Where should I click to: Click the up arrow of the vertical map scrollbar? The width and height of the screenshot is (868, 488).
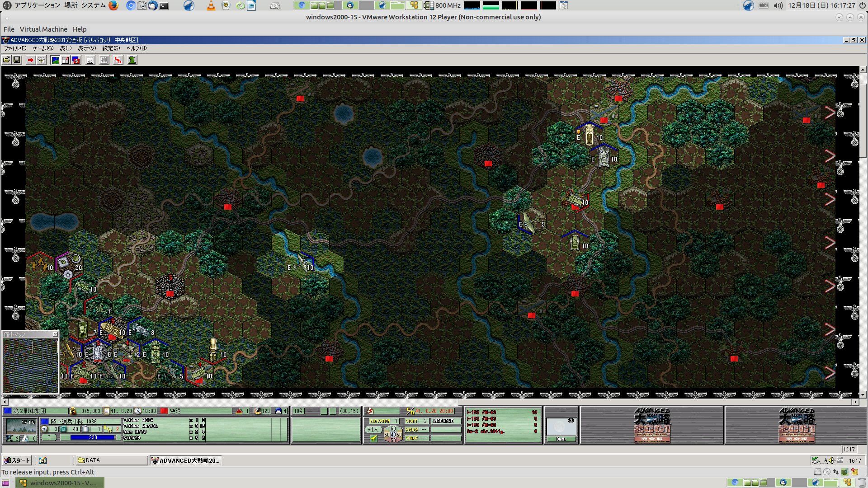(863, 70)
